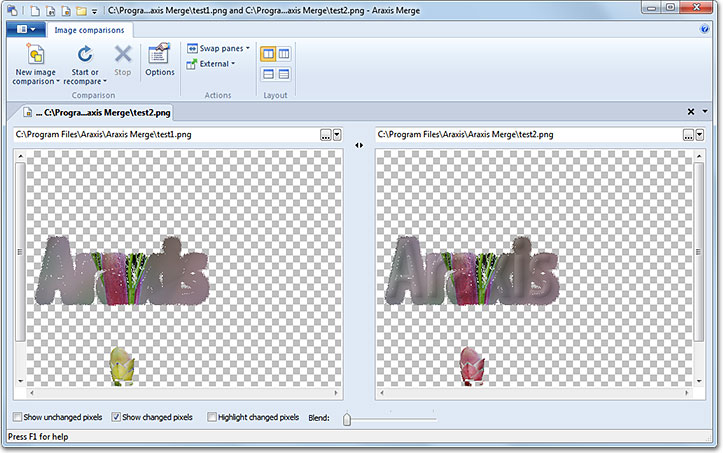Click the New image comparison icon
This screenshot has height=453, width=723.
(36, 54)
